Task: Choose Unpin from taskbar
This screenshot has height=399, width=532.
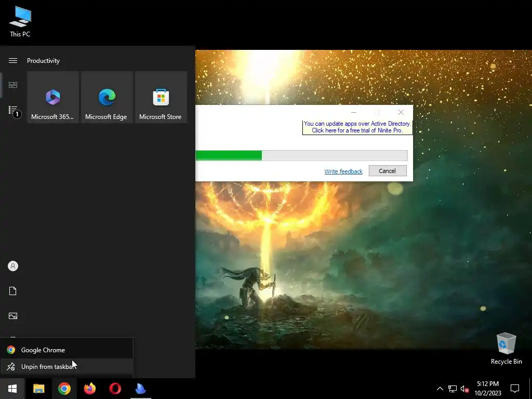Action: 66,366
